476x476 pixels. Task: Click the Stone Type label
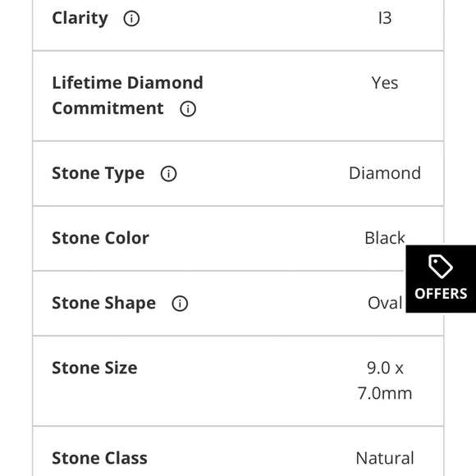tap(98, 174)
